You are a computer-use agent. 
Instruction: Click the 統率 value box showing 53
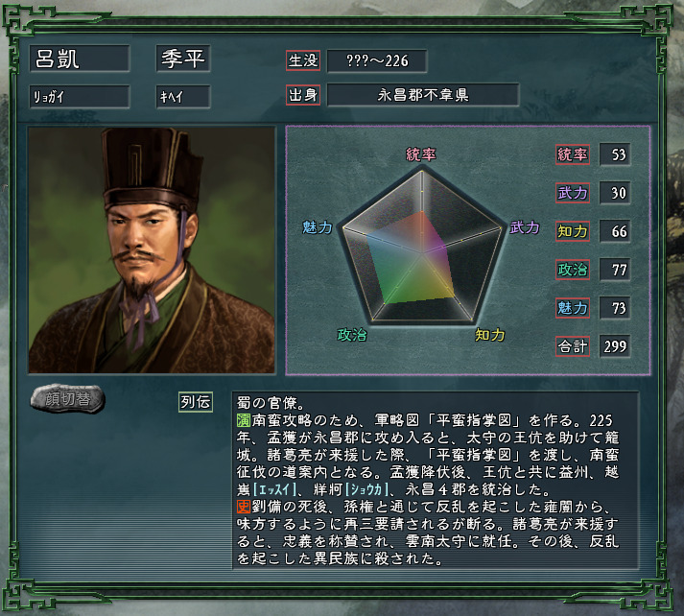click(x=615, y=154)
